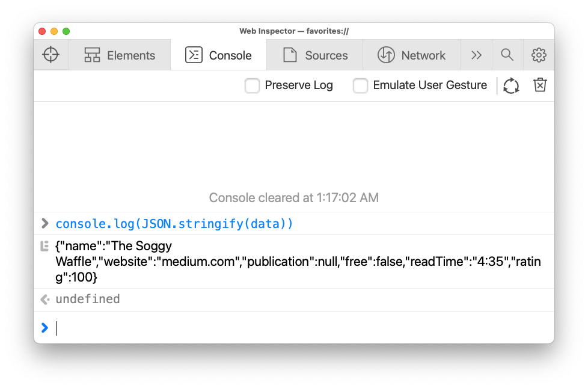Screen dimensions: 588x388
Task: Clear the console with the trash icon
Action: [539, 85]
